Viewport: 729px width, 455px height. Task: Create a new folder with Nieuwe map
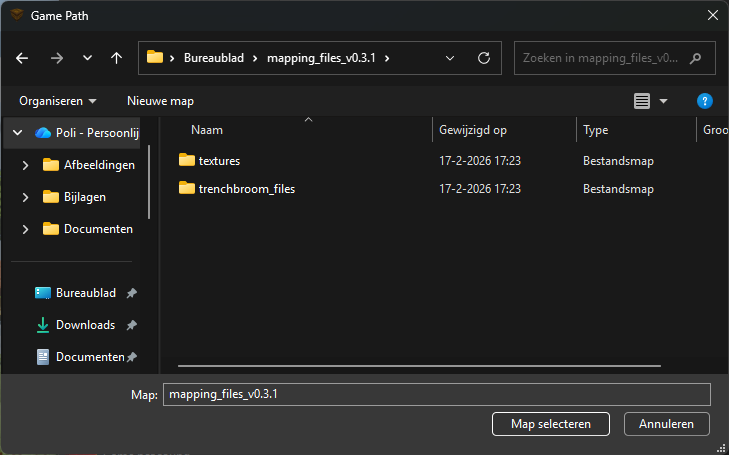[x=160, y=101]
